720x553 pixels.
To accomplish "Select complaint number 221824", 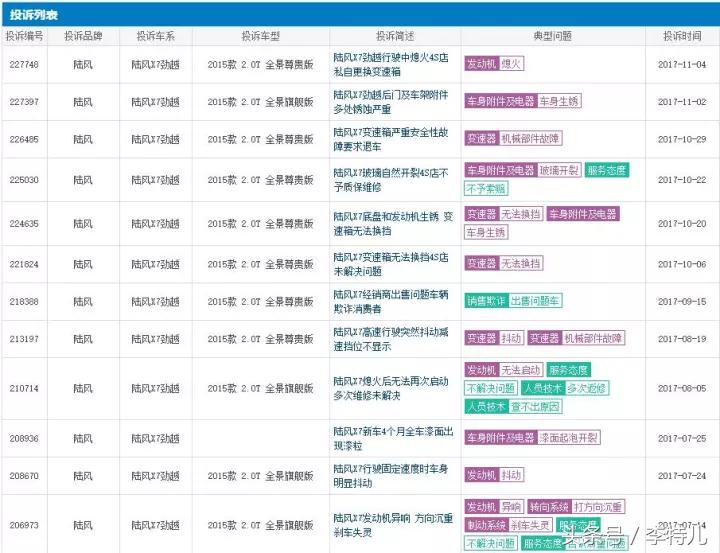I will (24, 264).
